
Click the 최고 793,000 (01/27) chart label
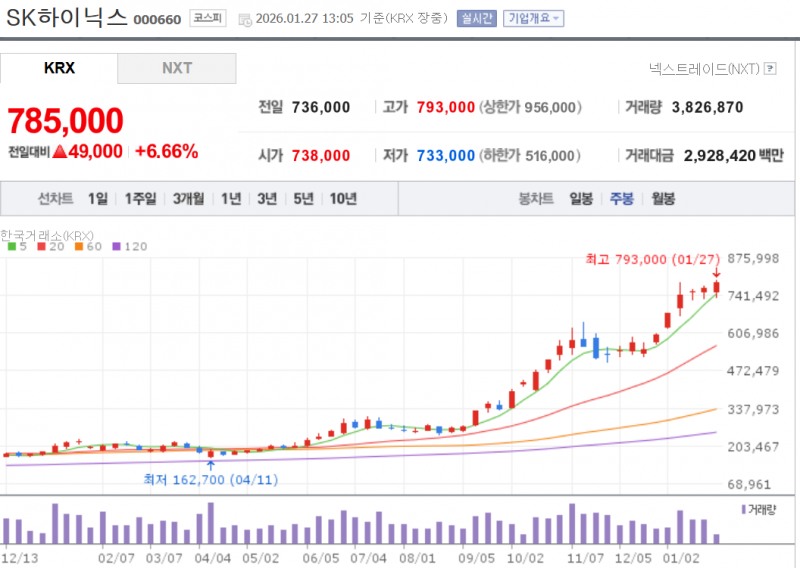pyautogui.click(x=653, y=259)
